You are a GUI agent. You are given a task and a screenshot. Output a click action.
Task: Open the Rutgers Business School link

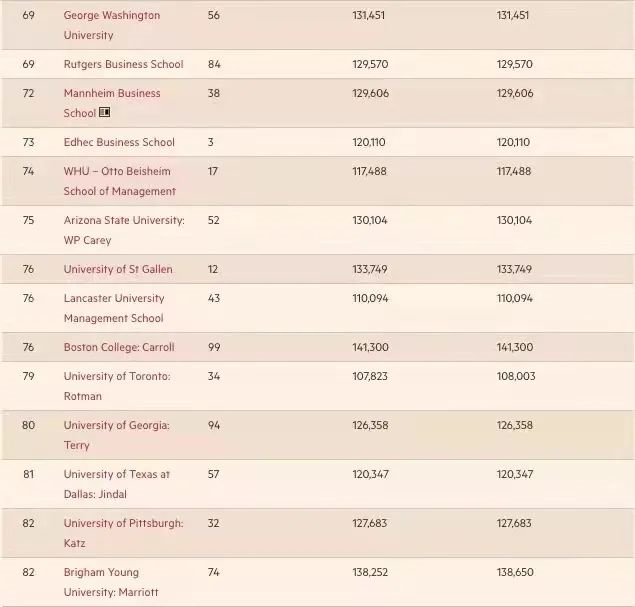pos(123,64)
